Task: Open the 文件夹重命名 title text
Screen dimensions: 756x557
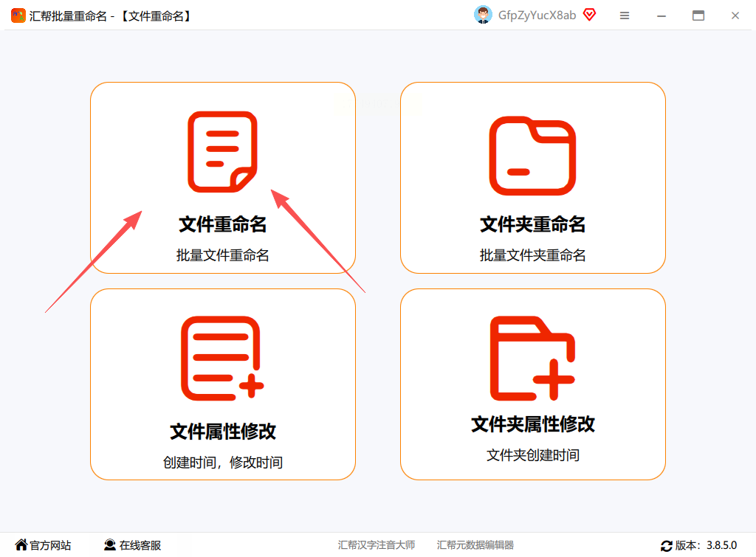Action: click(x=532, y=224)
